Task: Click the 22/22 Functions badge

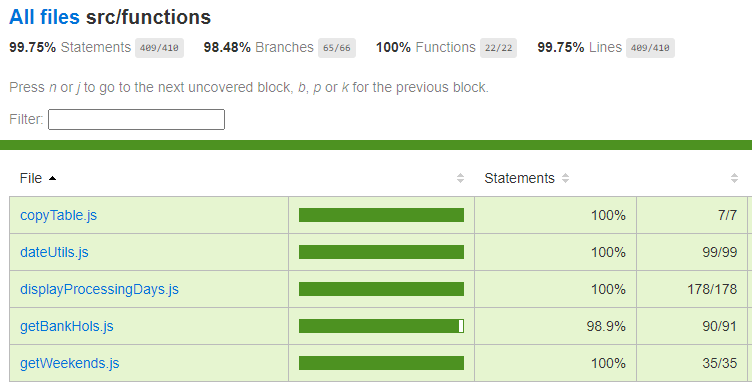Action: coord(498,48)
